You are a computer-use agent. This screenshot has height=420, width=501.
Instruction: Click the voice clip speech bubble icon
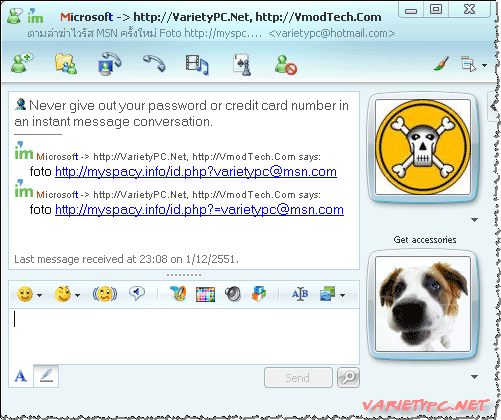[x=137, y=293]
